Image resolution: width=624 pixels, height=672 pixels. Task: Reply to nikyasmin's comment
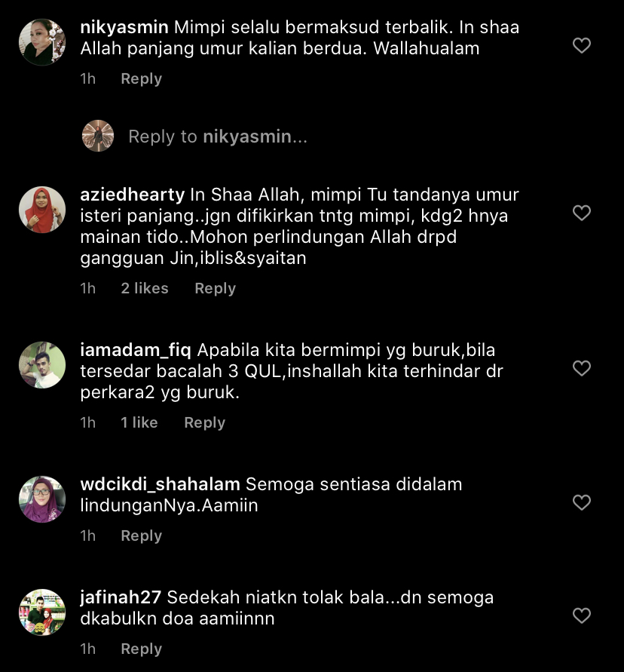coord(142,79)
